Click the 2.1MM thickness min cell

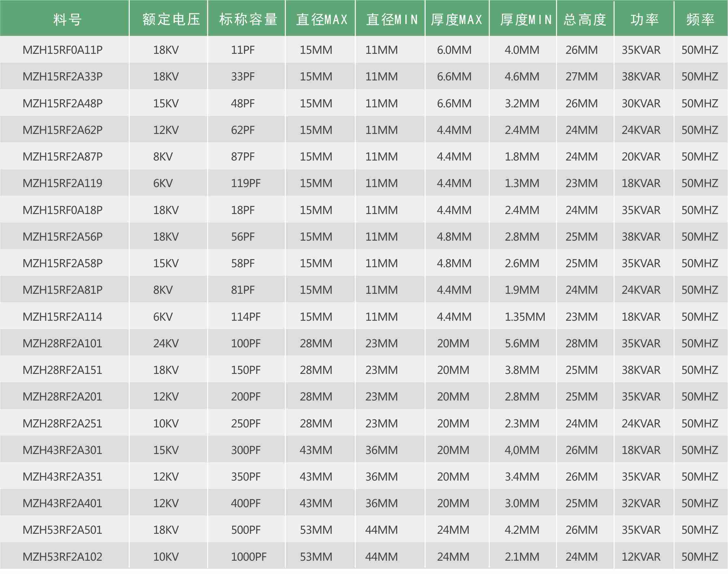(x=522, y=556)
